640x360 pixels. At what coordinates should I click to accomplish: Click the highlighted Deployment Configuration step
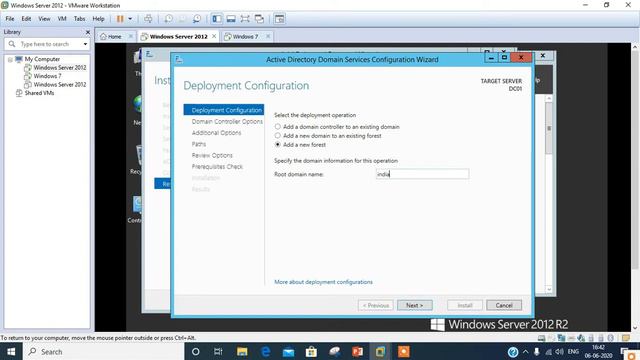pyautogui.click(x=224, y=110)
